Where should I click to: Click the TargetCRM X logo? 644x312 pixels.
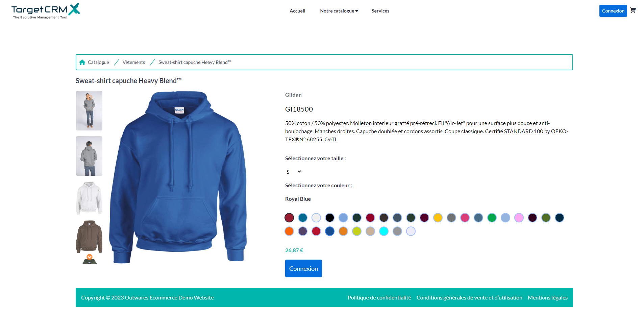[x=46, y=11]
